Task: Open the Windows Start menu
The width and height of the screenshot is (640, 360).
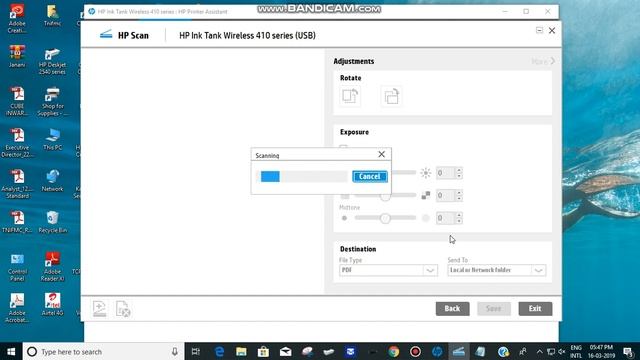Action: (11, 351)
